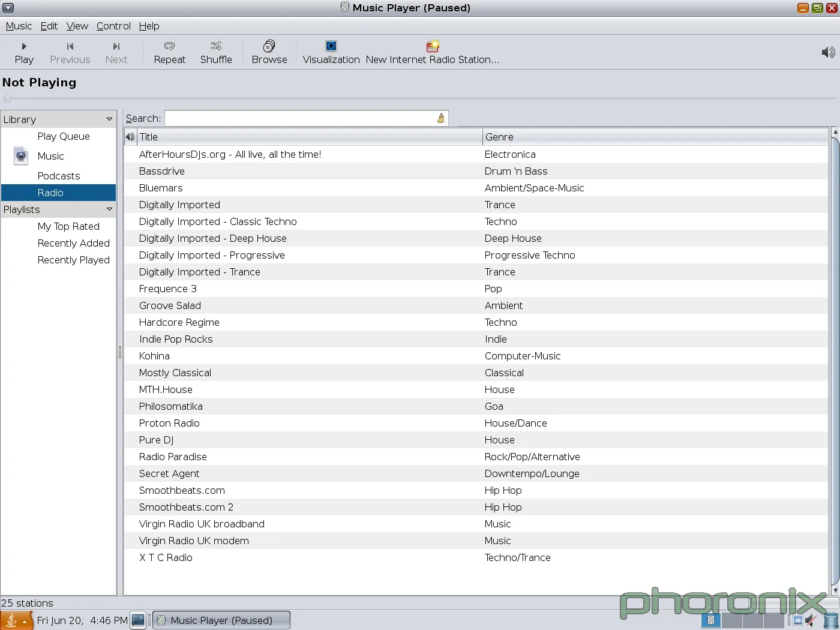Select the Smoothbeats.com 2 station
Image resolution: width=840 pixels, height=630 pixels.
(x=476, y=507)
